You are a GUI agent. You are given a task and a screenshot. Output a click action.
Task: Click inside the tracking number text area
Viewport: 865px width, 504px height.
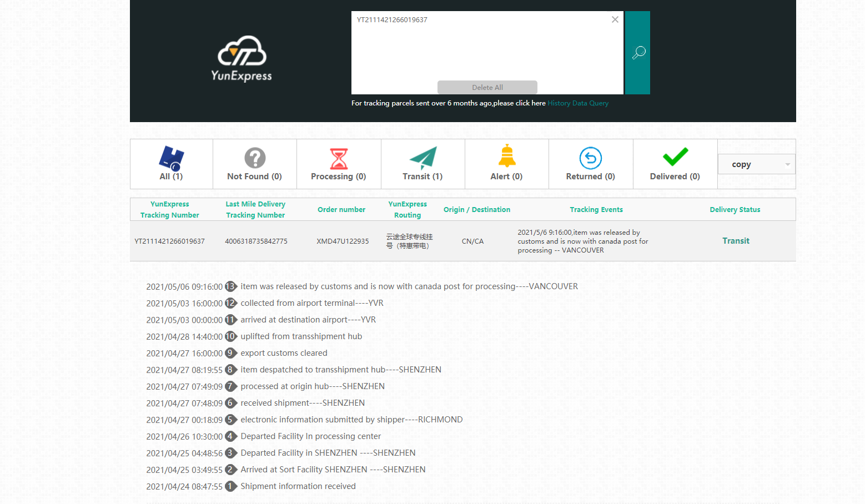(487, 50)
